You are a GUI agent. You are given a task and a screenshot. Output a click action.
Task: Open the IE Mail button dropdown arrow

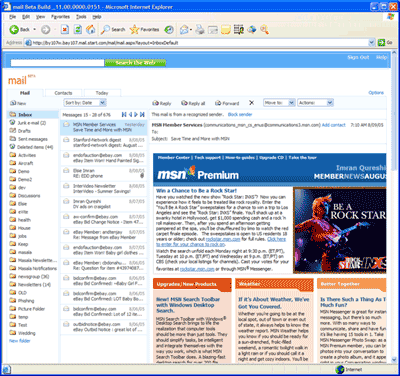pos(191,30)
